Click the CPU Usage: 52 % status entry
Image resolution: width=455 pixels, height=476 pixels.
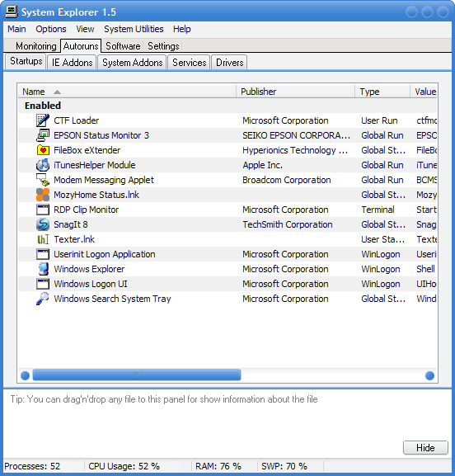pos(124,466)
